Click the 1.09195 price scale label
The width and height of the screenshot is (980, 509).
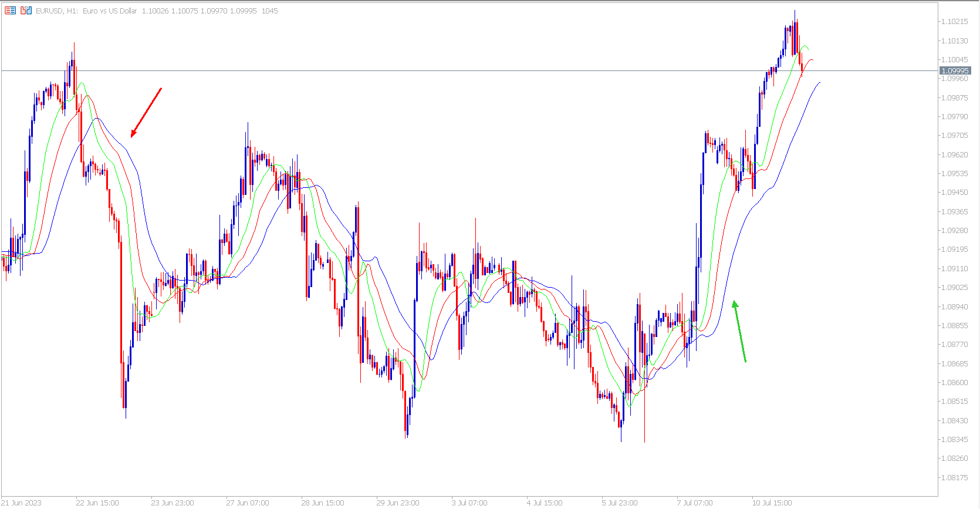(x=955, y=250)
